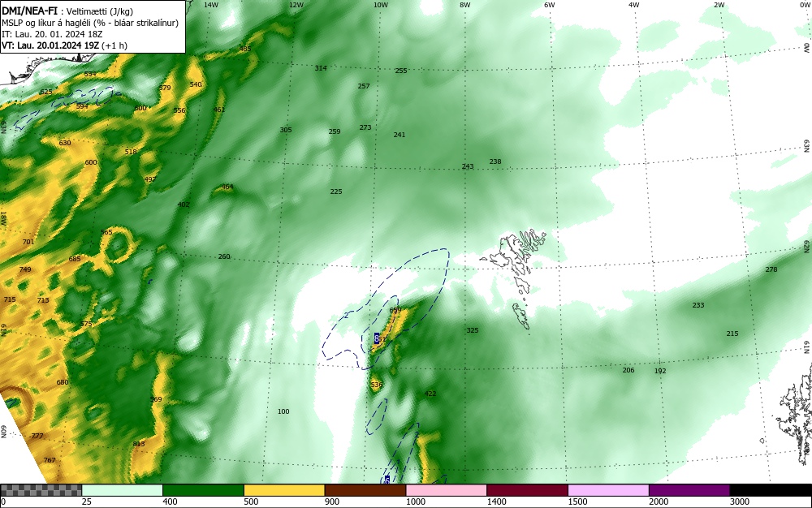Click the CAPE value '238'
Viewport: 812px width, 508px height.
(495, 161)
